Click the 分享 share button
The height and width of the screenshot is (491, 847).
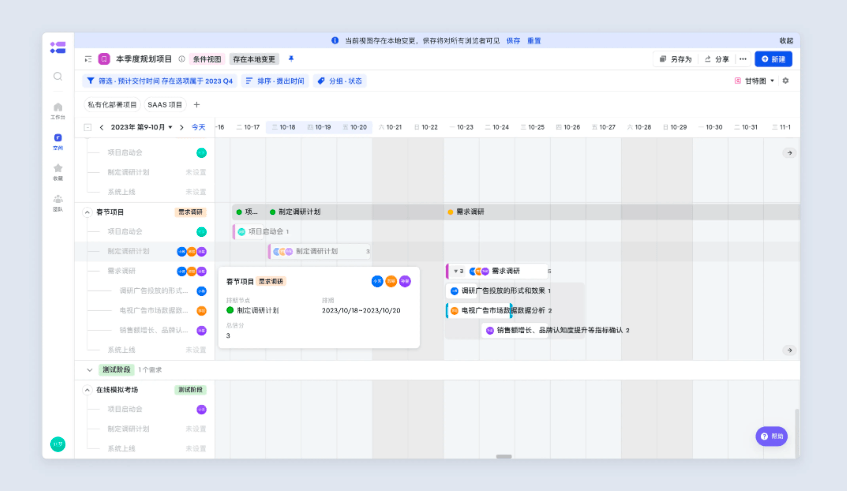tap(717, 59)
